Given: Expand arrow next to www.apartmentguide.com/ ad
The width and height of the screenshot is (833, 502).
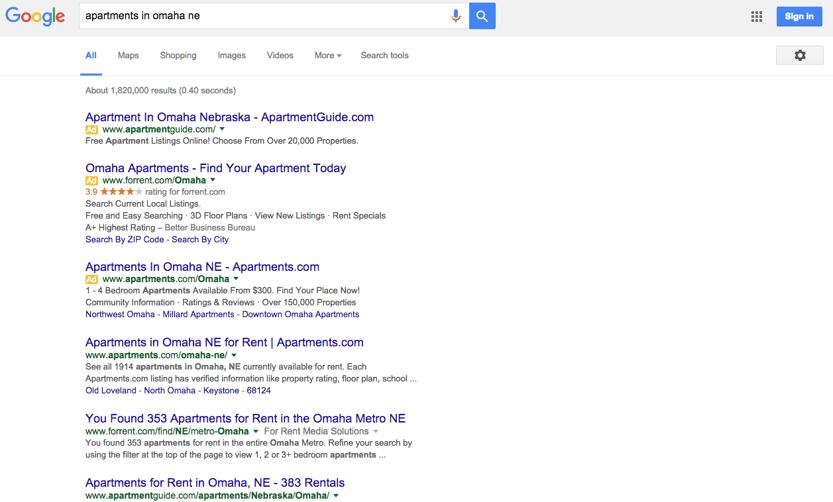Looking at the screenshot, I should (x=222, y=129).
